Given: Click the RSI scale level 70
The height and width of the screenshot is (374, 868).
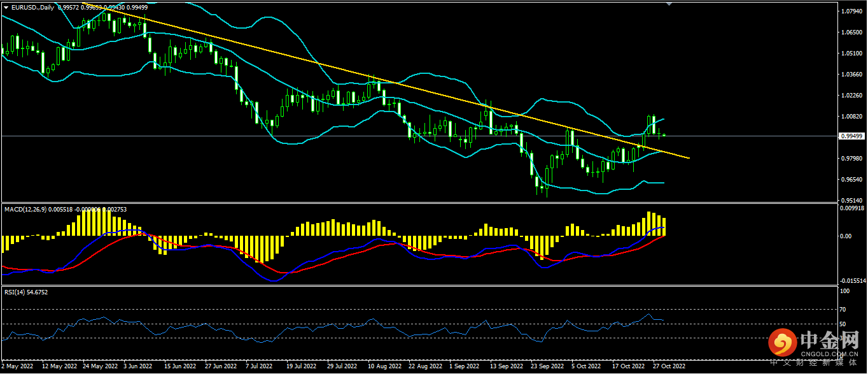Looking at the screenshot, I should pos(844,309).
